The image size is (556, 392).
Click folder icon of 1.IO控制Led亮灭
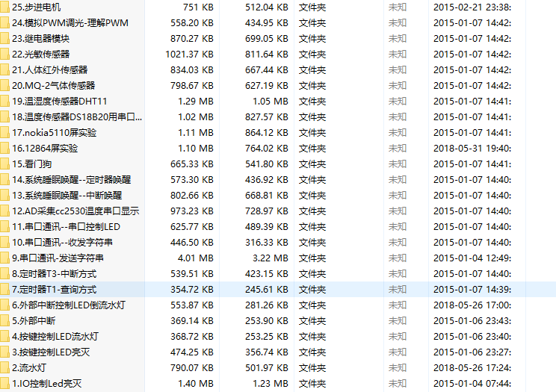pyautogui.click(x=4, y=383)
